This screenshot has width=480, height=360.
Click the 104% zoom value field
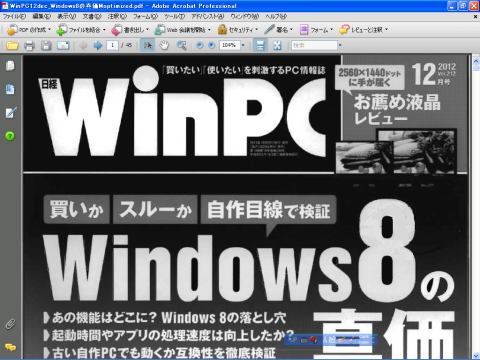(229, 45)
